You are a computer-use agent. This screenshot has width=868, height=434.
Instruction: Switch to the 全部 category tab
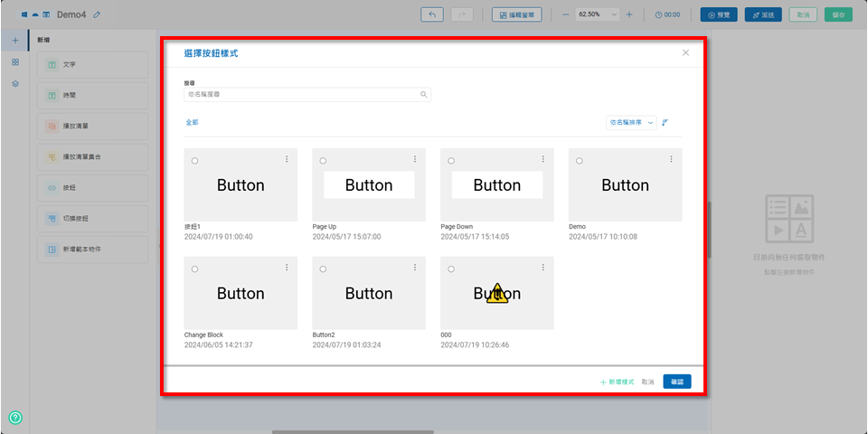pos(192,122)
